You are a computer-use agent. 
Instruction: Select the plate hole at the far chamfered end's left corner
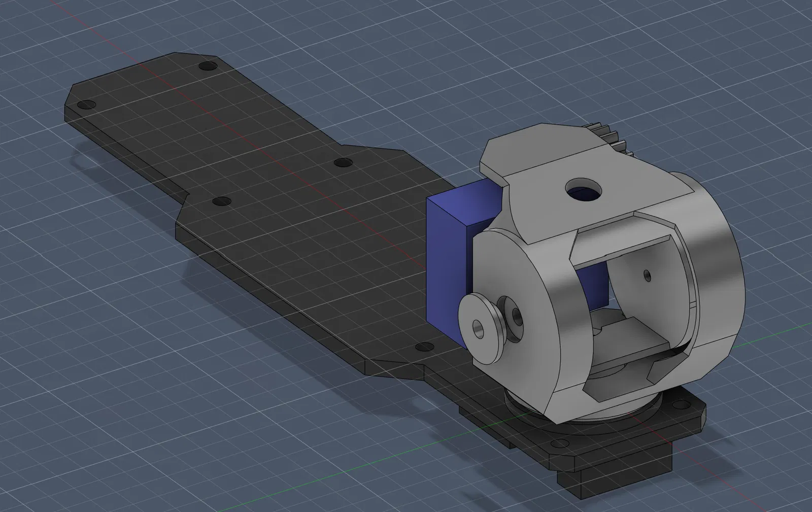[x=86, y=105]
